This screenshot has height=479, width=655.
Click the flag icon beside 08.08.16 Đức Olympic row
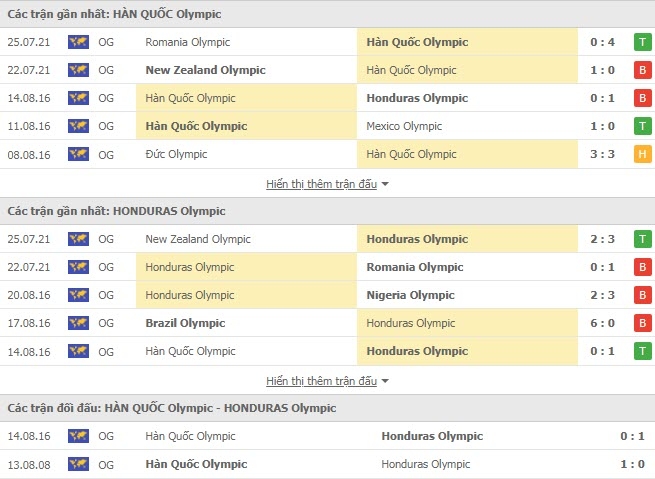pos(78,154)
